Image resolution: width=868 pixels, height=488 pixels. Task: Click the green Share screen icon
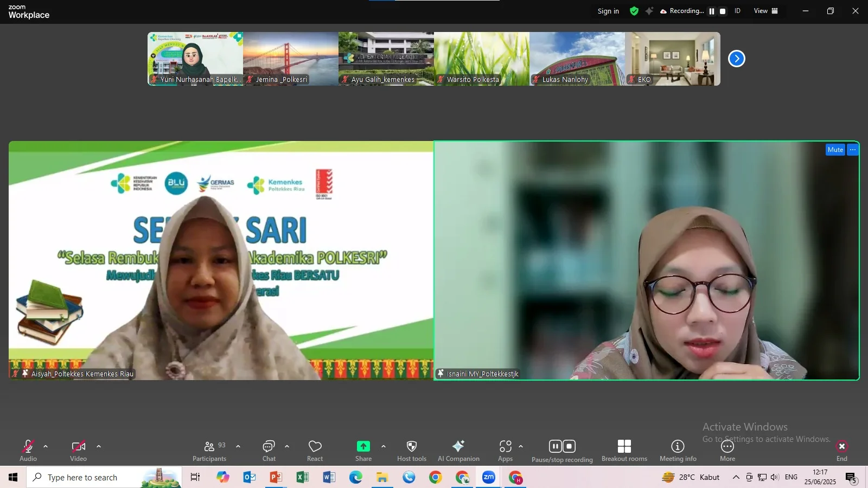[x=363, y=446]
